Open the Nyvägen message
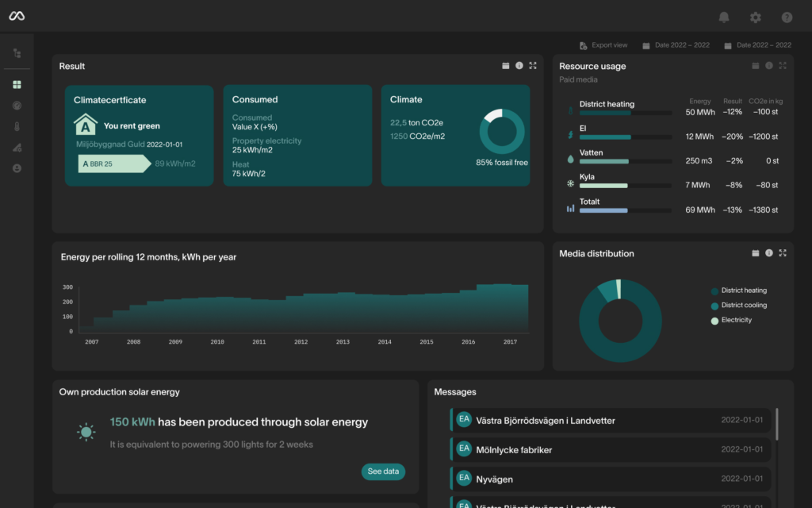This screenshot has height=508, width=812. click(x=611, y=479)
